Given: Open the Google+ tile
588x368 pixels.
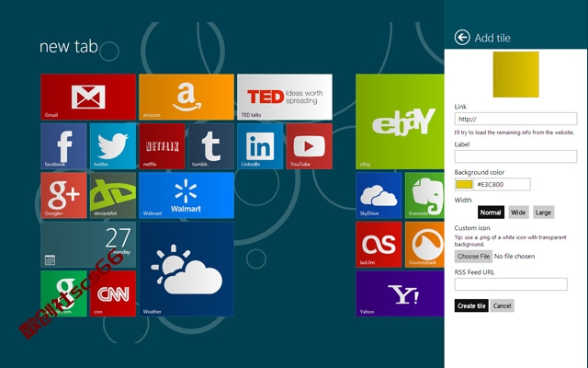Looking at the screenshot, I should coord(63,195).
